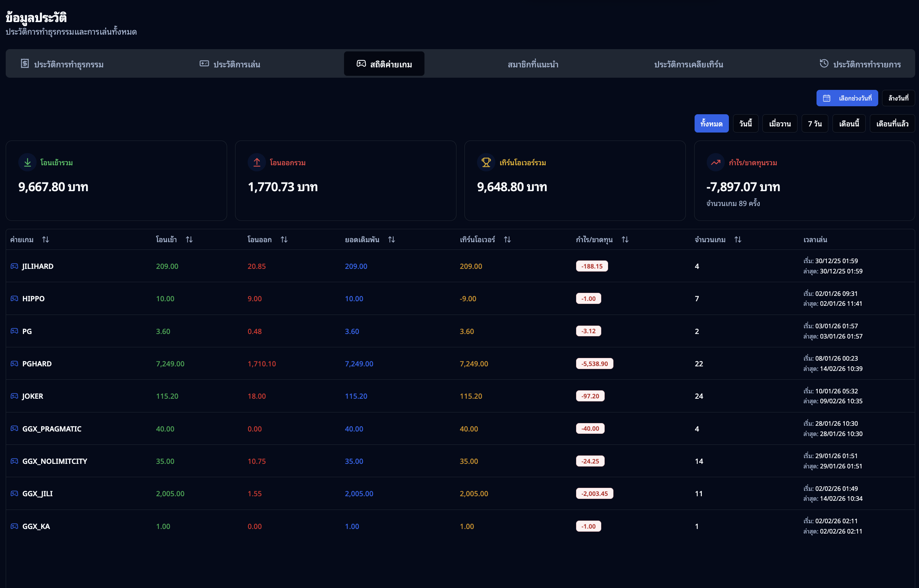
Task: Click the sort arrows on ค่ายเกม column
Action: coord(45,240)
